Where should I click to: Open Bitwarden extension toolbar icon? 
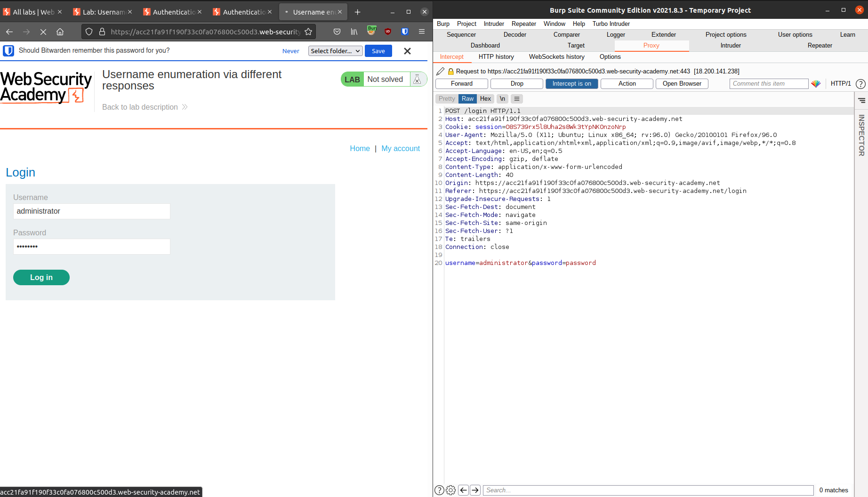(x=405, y=32)
